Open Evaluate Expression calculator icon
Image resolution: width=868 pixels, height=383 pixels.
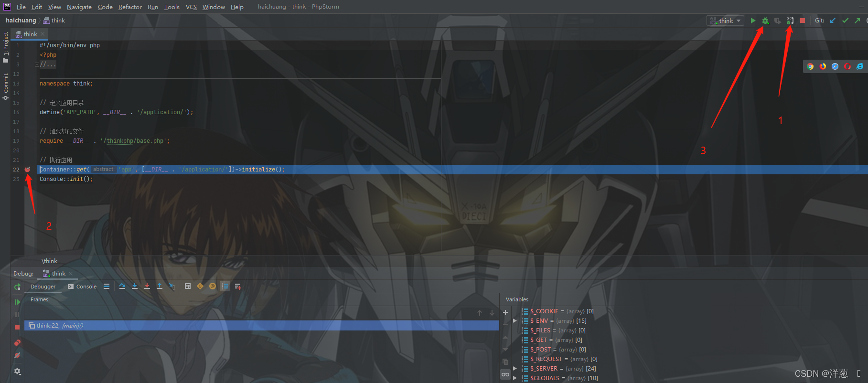tap(188, 287)
